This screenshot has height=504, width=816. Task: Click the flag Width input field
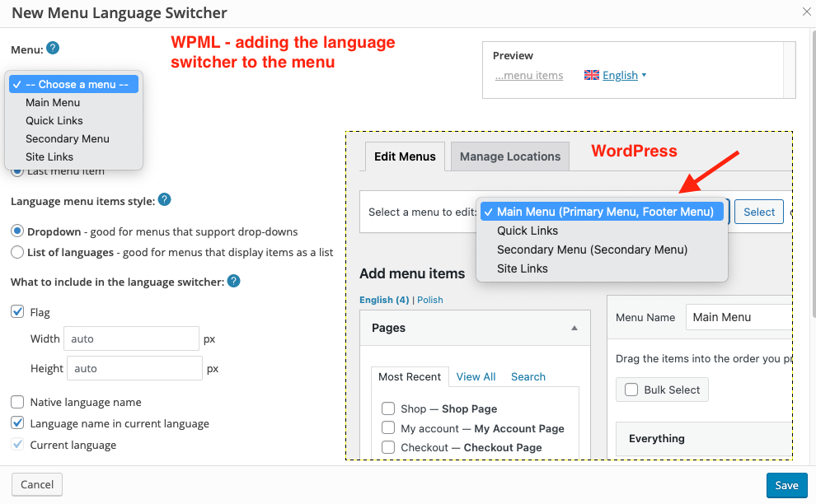tap(132, 338)
